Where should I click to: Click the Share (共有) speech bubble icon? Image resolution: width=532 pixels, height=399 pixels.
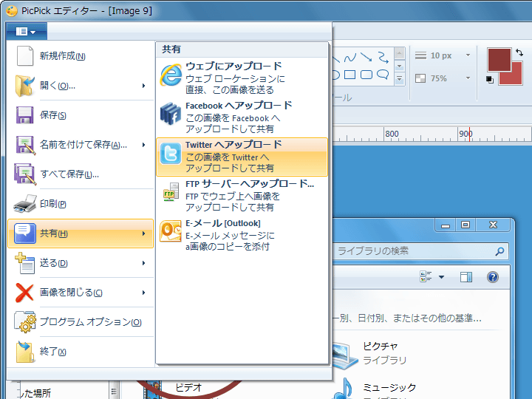25,233
